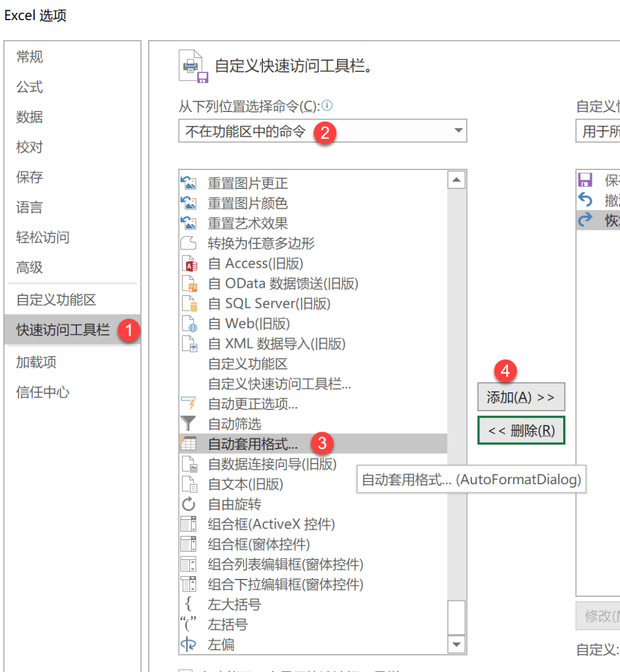
Task: Click the 自动更正选项 lightning icon
Action: pos(188,404)
